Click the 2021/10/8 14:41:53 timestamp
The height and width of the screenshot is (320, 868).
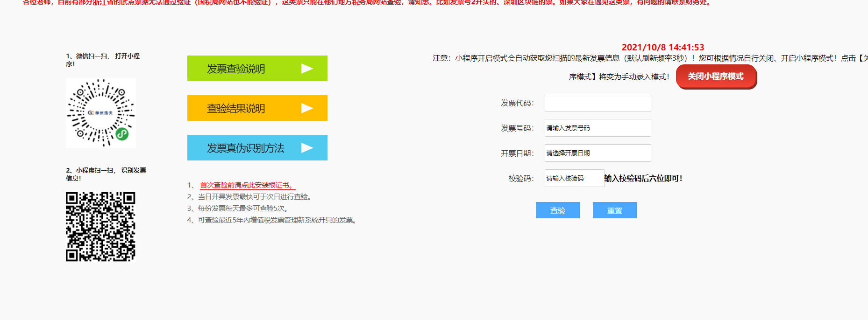tap(662, 47)
